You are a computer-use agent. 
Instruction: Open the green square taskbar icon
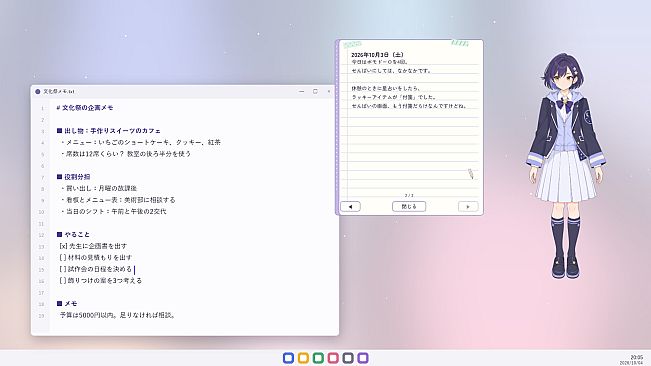(318, 358)
